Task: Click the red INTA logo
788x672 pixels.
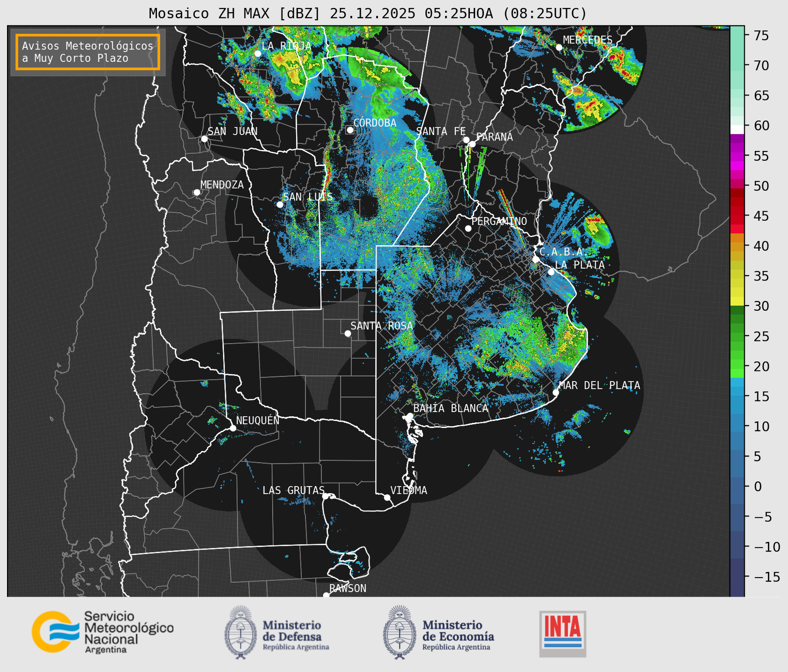Action: pos(562,633)
